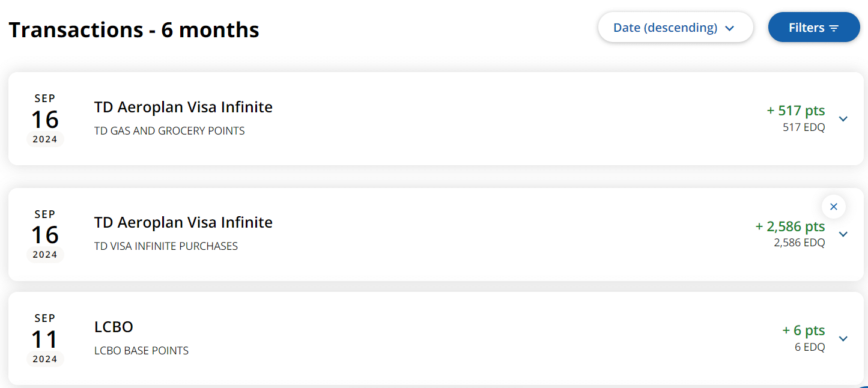Click the LCBO BASE POINTS description
868x388 pixels.
point(141,351)
